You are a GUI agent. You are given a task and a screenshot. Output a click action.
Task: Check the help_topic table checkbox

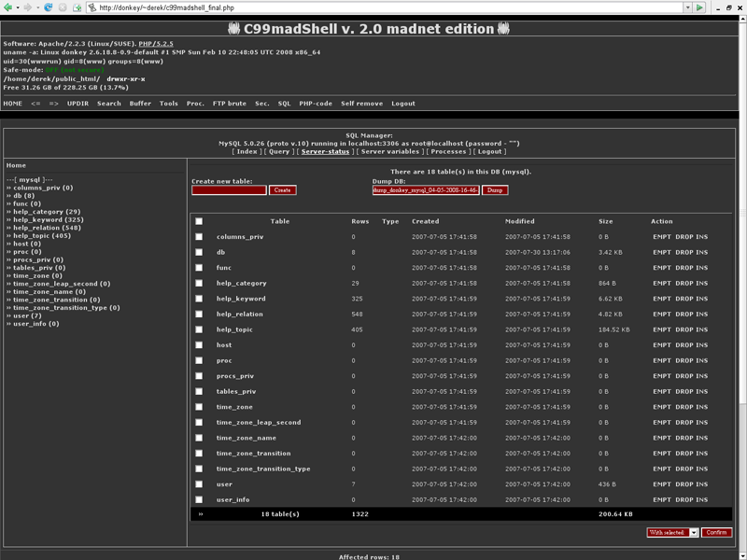(199, 329)
